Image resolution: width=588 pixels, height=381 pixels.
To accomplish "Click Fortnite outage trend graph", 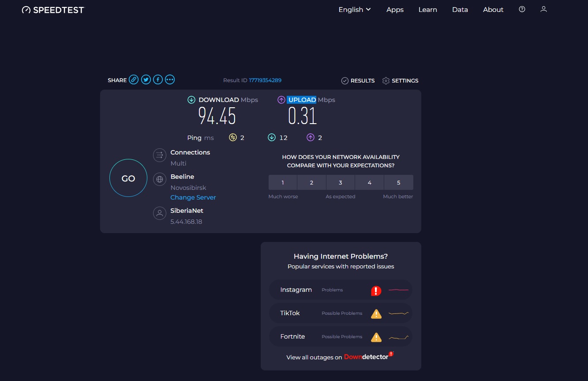I will pos(398,337).
